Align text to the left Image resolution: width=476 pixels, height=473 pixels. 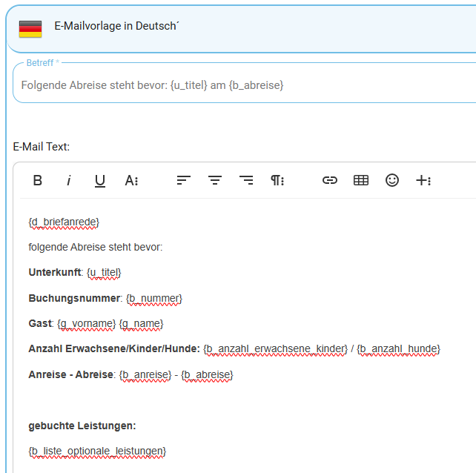pos(184,180)
